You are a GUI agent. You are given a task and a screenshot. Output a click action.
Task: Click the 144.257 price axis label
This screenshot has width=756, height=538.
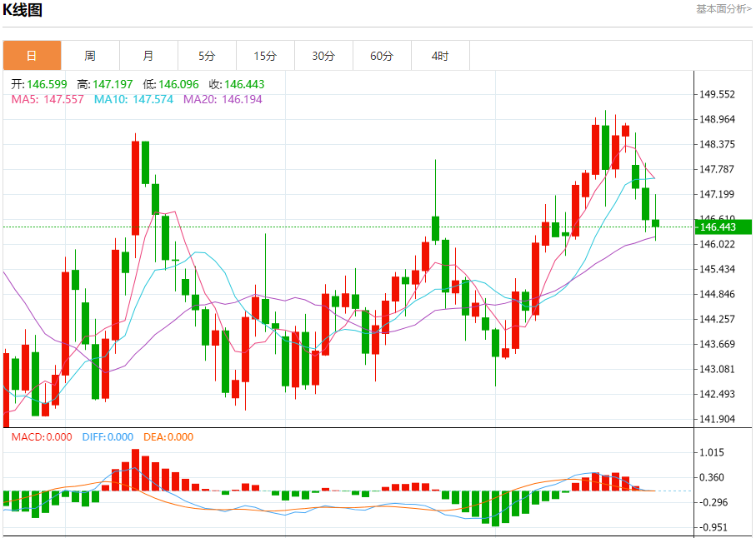(x=718, y=319)
